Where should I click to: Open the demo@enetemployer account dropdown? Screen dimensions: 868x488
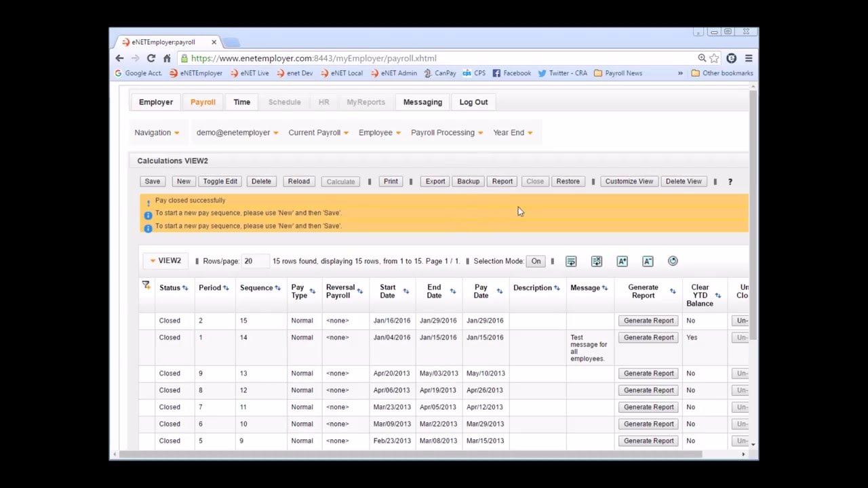[x=237, y=133]
